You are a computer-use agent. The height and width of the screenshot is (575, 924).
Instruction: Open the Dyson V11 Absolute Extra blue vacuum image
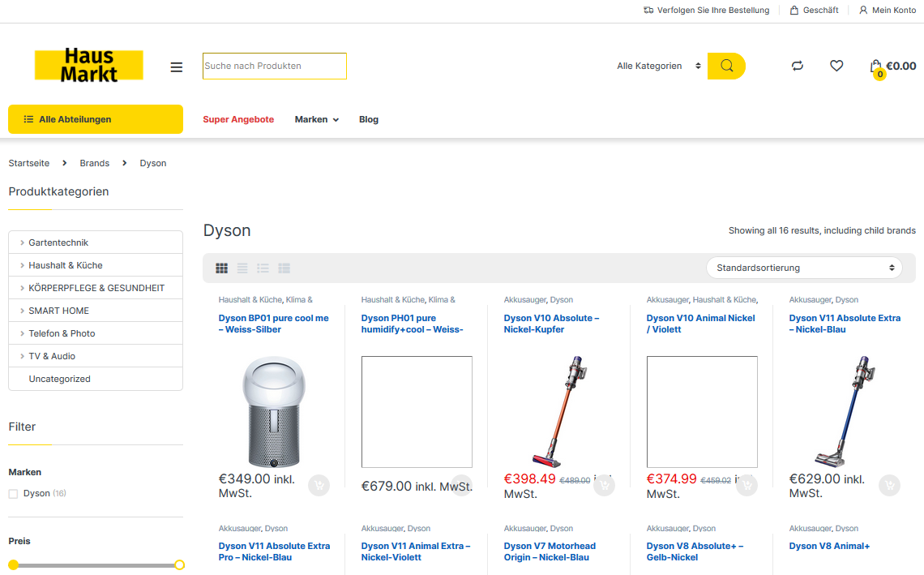(845, 412)
